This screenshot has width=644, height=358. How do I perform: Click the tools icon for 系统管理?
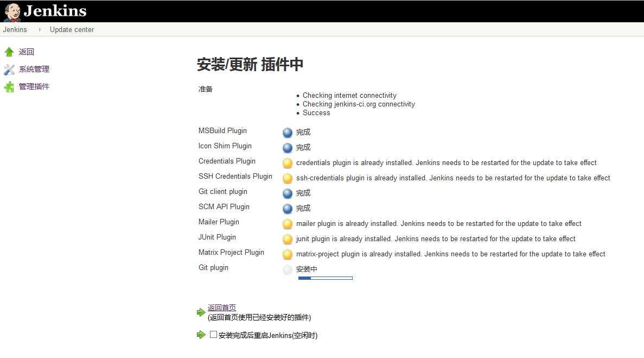click(x=9, y=70)
